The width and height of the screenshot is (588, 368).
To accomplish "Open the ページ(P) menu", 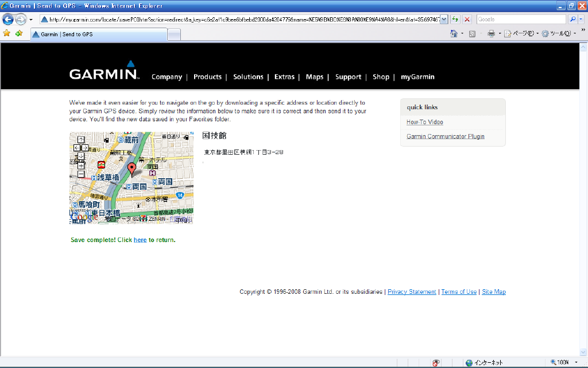I will pos(521,34).
